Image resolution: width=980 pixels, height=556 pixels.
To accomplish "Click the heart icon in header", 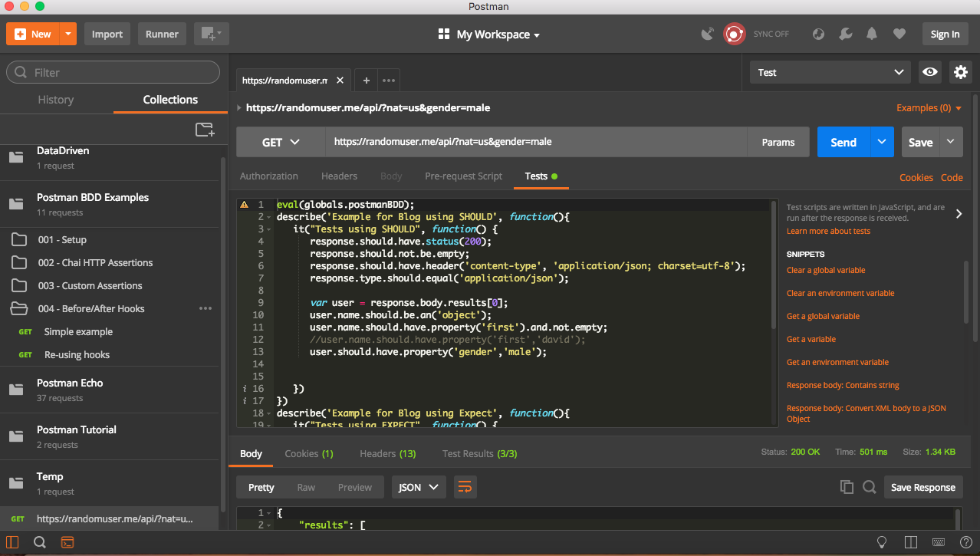I will [899, 34].
